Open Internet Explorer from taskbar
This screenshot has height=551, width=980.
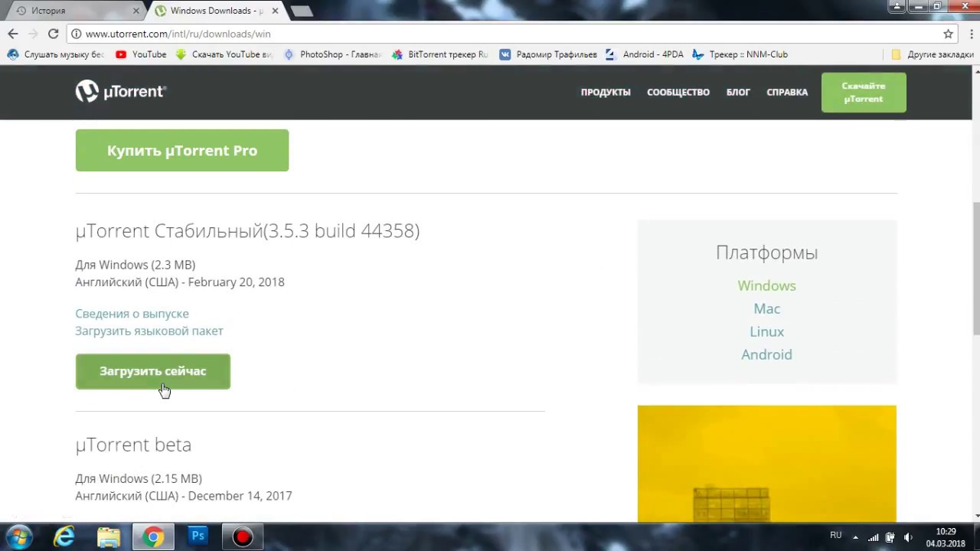coord(64,536)
